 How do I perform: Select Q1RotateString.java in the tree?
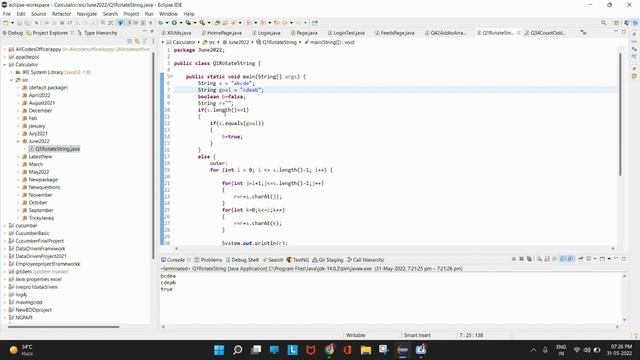pyautogui.click(x=55, y=149)
